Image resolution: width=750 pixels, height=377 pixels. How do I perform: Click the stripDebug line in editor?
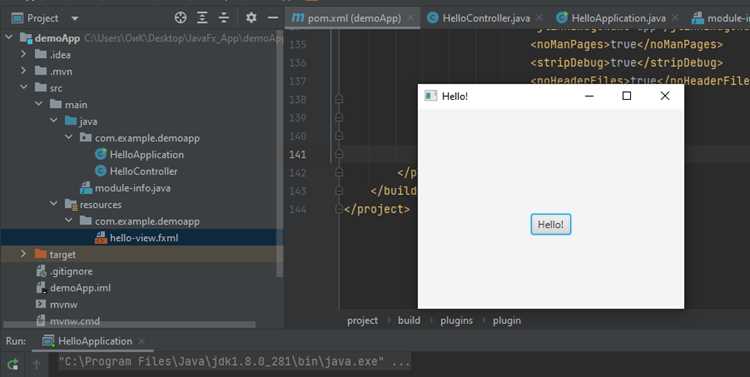[x=627, y=63]
